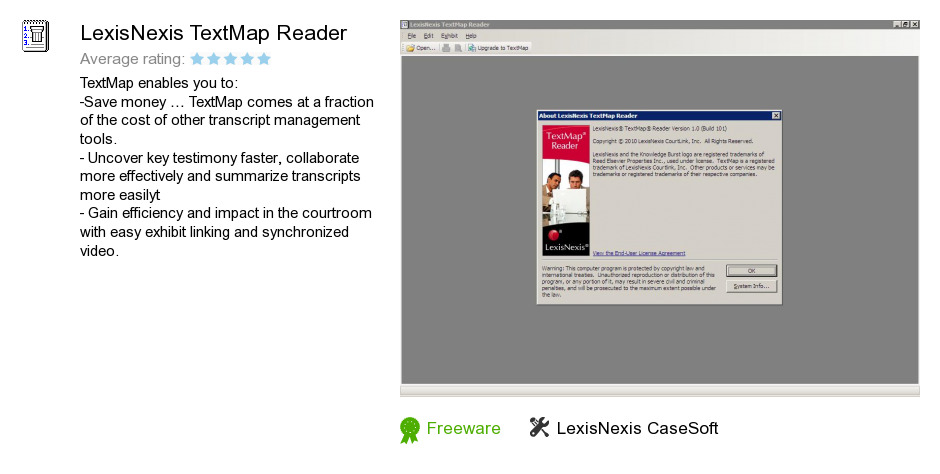Screen dimensions: 940x474
Task: Click the System Info button
Action: tap(751, 286)
